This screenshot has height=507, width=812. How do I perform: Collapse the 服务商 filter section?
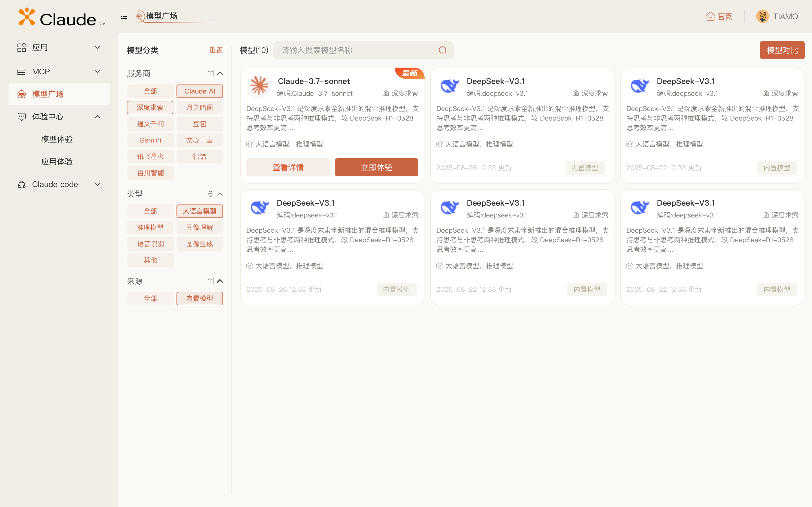coord(220,74)
